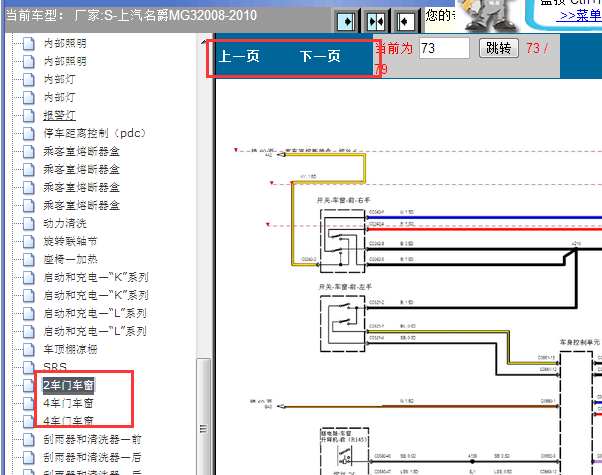Open the 刮雨器和清洗器—前 entry

[92, 439]
